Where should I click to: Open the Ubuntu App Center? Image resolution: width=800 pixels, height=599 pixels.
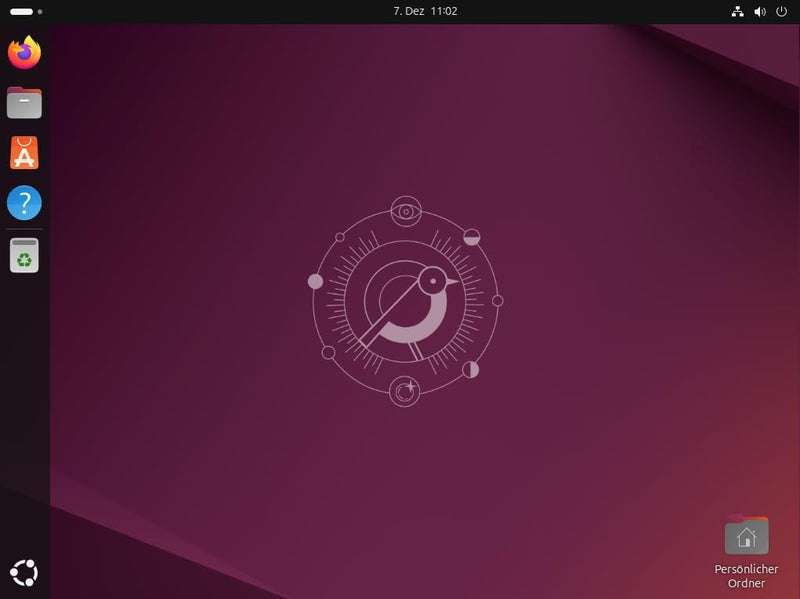24,153
